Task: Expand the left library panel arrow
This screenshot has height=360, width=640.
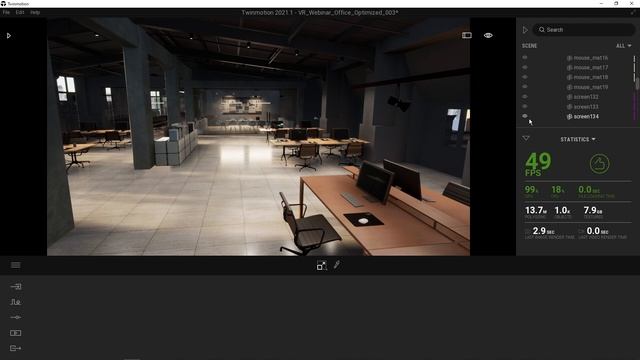Action: pos(9,36)
